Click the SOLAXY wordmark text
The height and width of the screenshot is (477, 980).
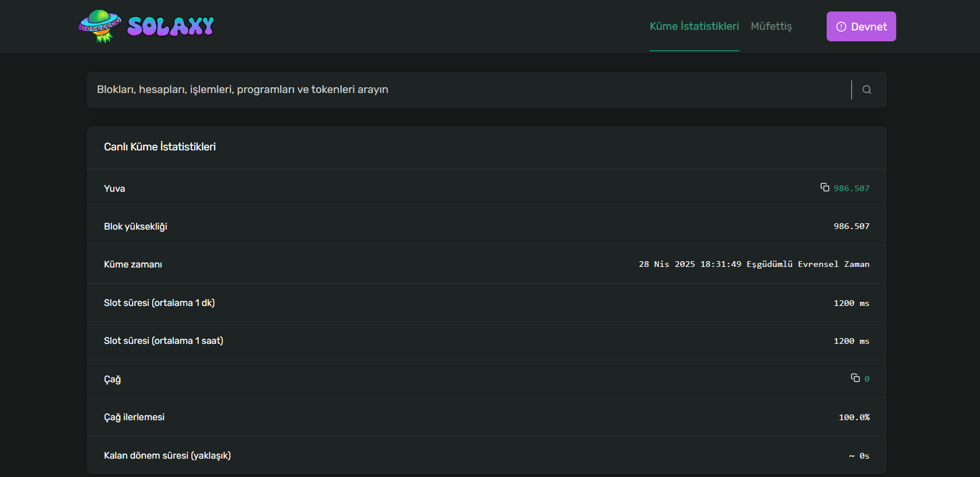(x=171, y=26)
